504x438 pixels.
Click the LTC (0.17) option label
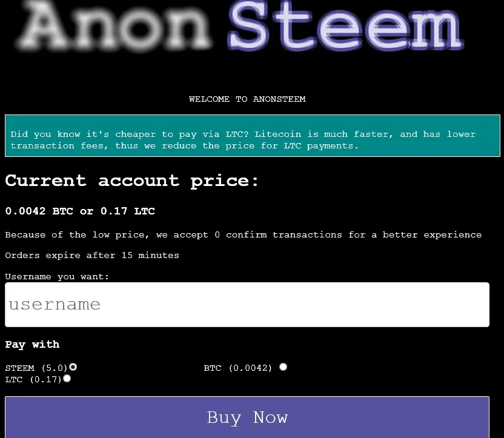click(33, 380)
